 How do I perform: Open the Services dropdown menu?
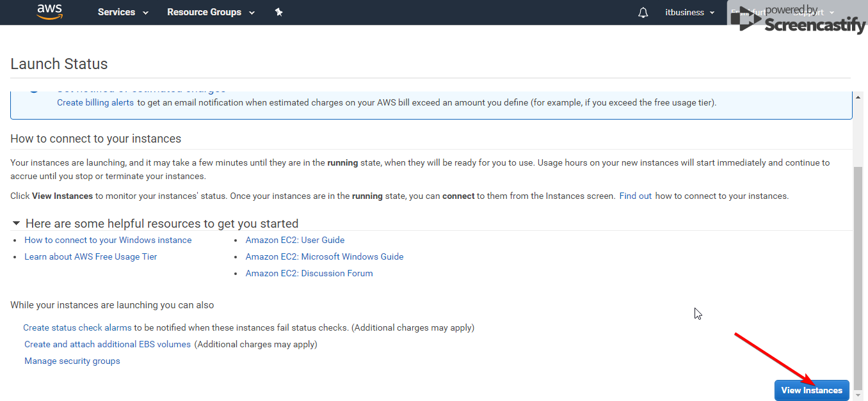tap(123, 12)
